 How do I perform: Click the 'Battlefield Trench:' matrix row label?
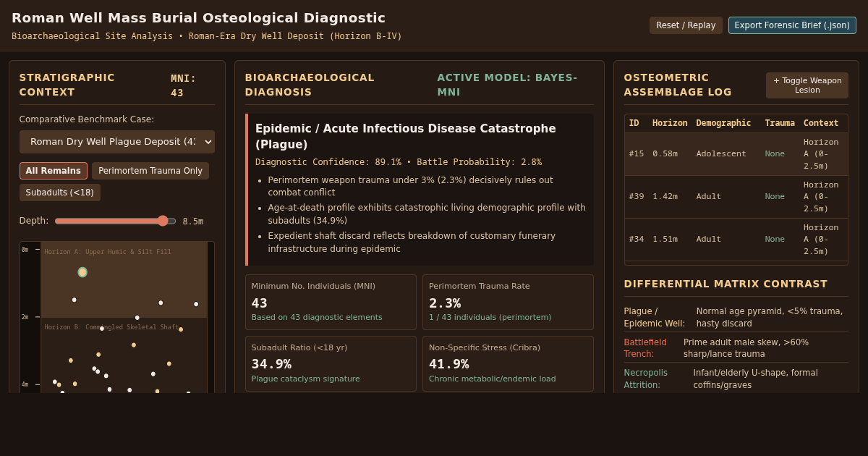pos(645,348)
